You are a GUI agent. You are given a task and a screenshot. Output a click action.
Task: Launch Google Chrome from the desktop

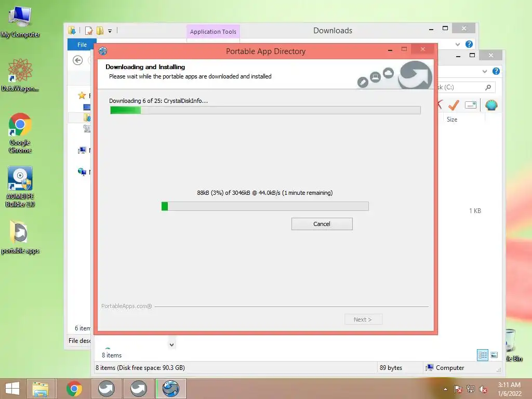click(x=20, y=133)
